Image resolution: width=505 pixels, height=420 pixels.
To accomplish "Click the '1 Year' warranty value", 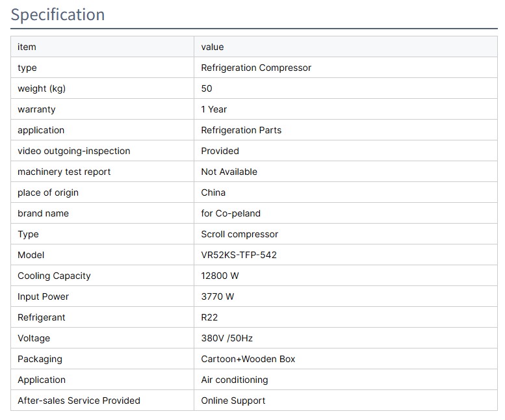I will tap(214, 109).
